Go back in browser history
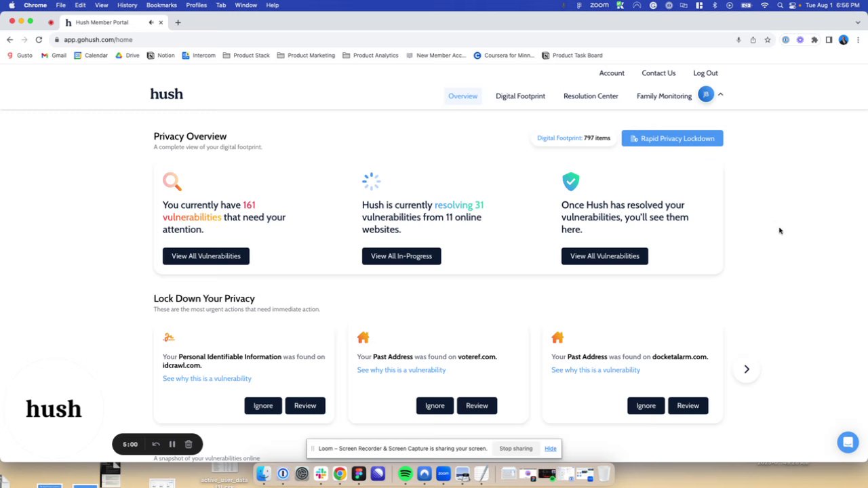 [9, 40]
